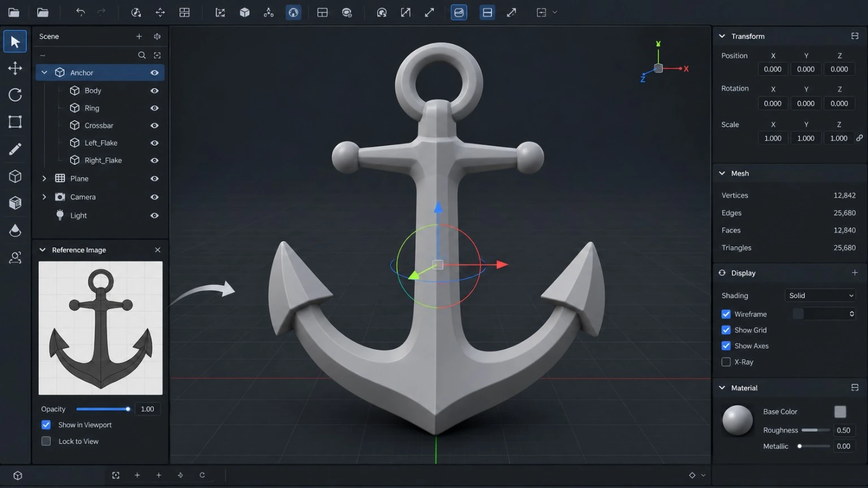Image resolution: width=868 pixels, height=488 pixels.
Task: Disable the Wireframe checkbox
Action: [726, 314]
